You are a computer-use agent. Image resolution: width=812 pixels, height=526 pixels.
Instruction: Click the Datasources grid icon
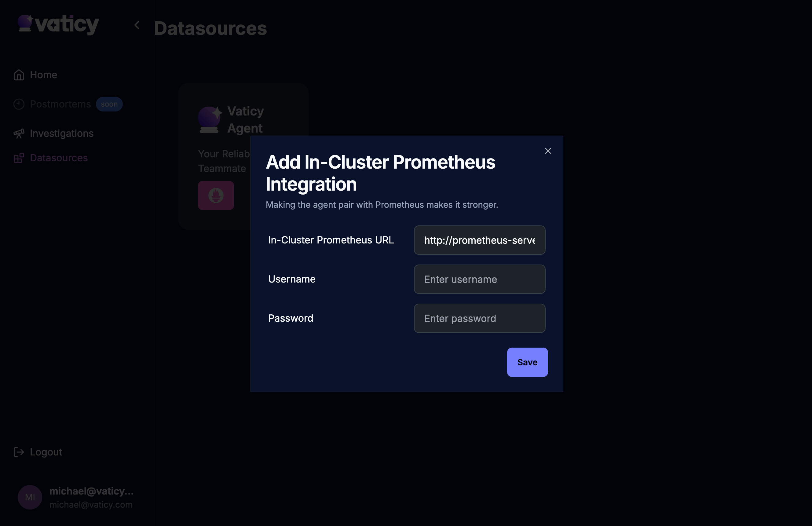point(19,158)
